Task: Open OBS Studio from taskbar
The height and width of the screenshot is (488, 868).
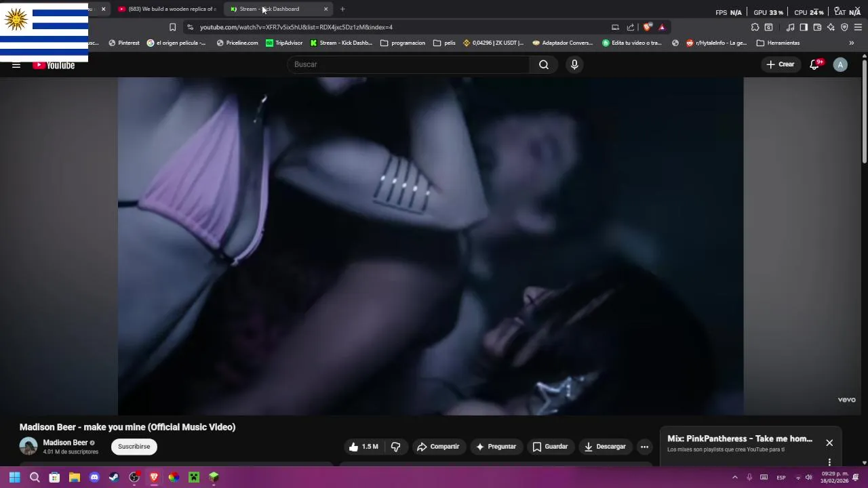Action: 134,477
